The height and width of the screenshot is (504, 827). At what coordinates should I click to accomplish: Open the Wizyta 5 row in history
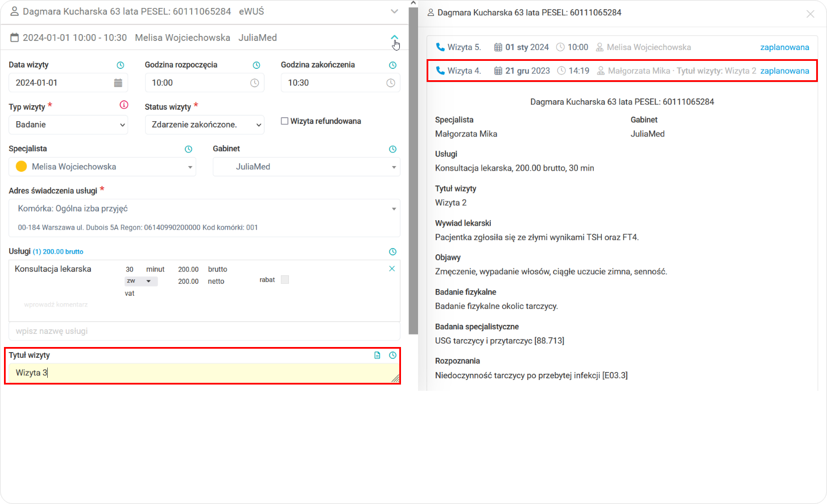click(622, 47)
